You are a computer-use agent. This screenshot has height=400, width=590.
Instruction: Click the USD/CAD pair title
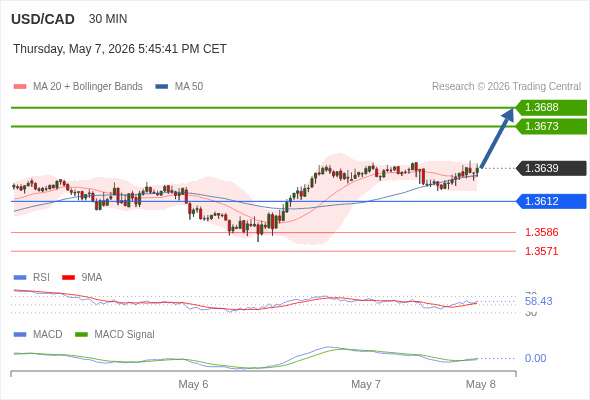point(43,19)
